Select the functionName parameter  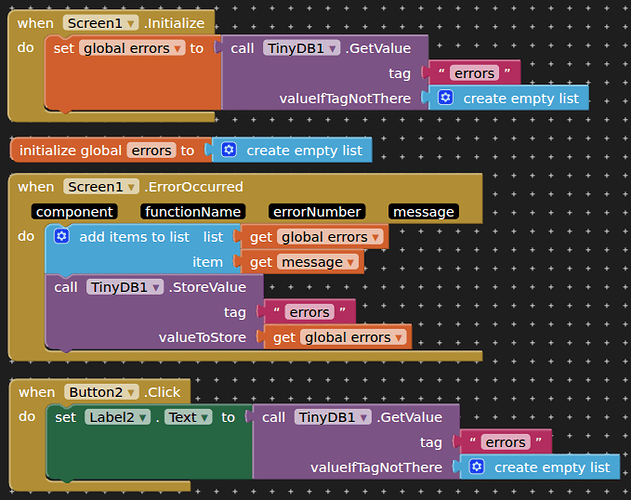pos(193,212)
